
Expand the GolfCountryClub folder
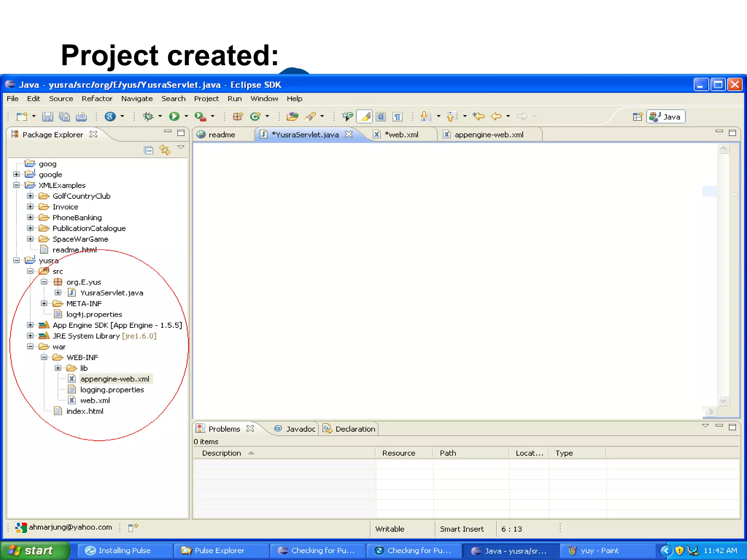(30, 196)
